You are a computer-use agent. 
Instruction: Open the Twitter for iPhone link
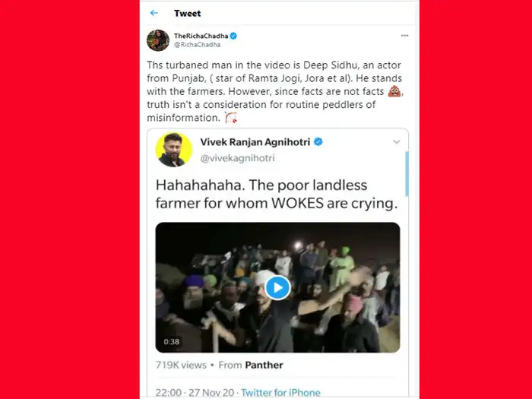282,393
